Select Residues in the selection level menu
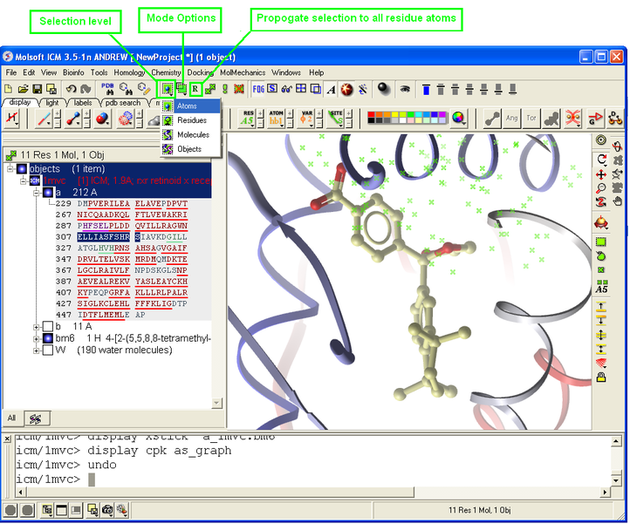The width and height of the screenshot is (630, 524). 191,120
